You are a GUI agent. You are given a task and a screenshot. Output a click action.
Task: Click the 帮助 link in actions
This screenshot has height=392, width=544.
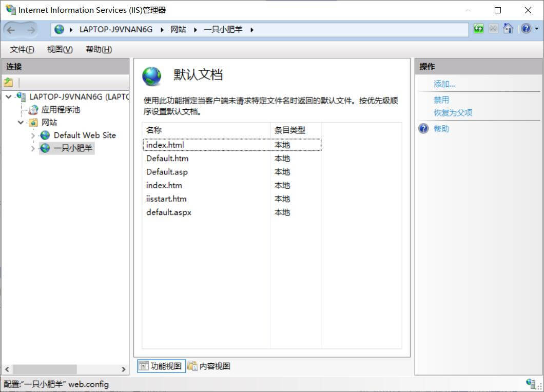(x=441, y=129)
